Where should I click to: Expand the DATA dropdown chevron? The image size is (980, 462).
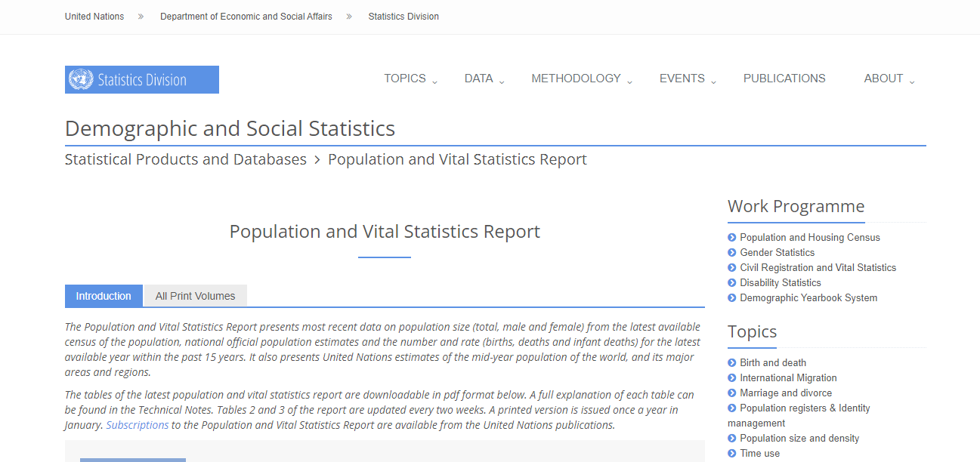502,82
